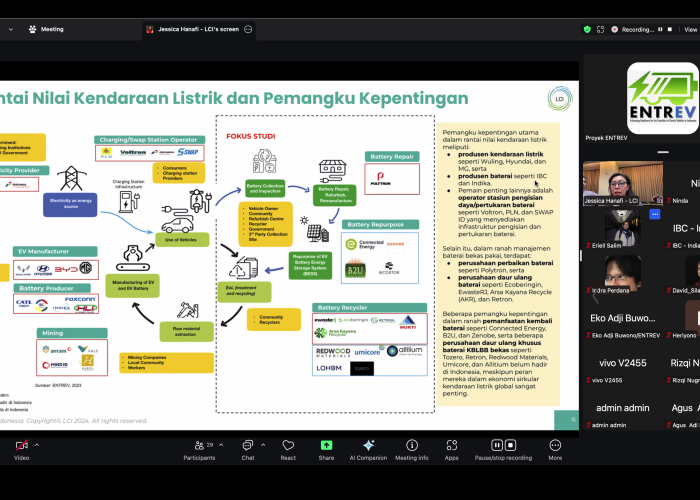Select Indra Perdana's video thumbnail

click(623, 275)
